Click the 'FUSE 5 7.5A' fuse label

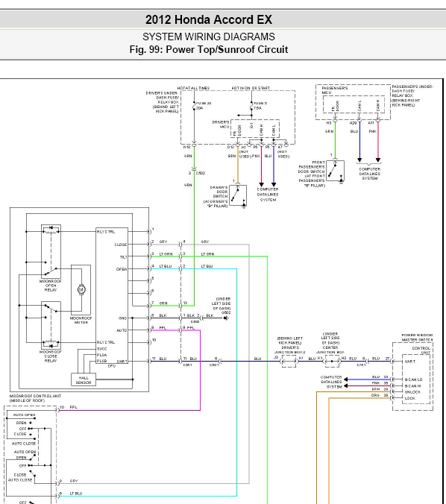point(260,106)
